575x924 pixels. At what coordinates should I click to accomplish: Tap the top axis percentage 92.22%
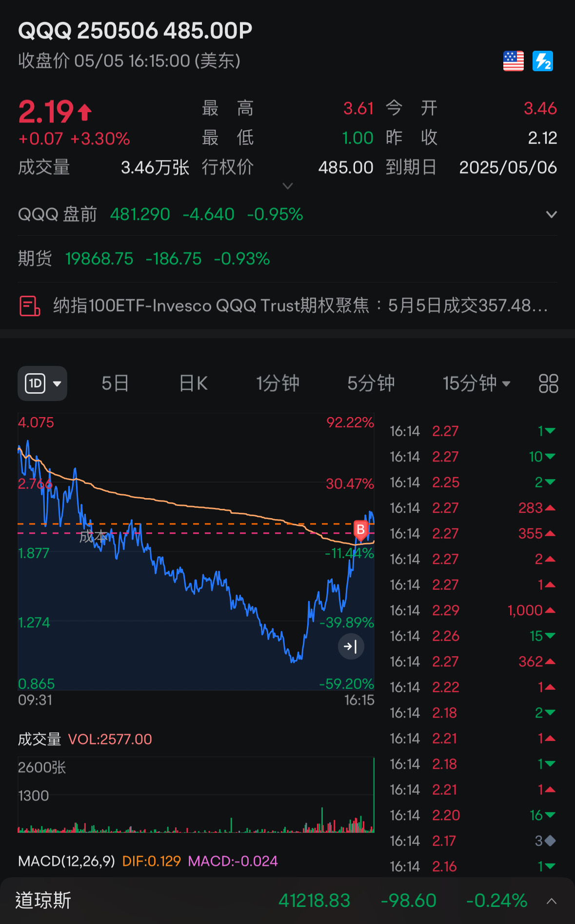click(x=350, y=422)
